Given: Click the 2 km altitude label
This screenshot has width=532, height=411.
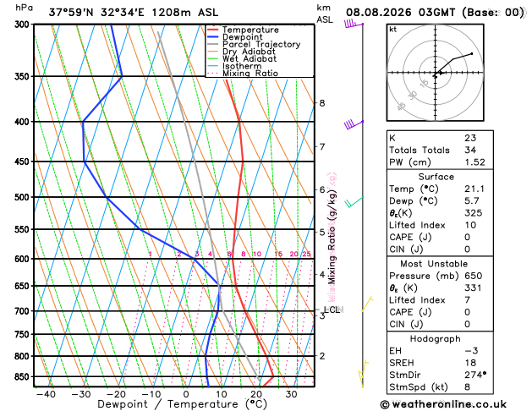Looking at the screenshot, I should tap(322, 356).
